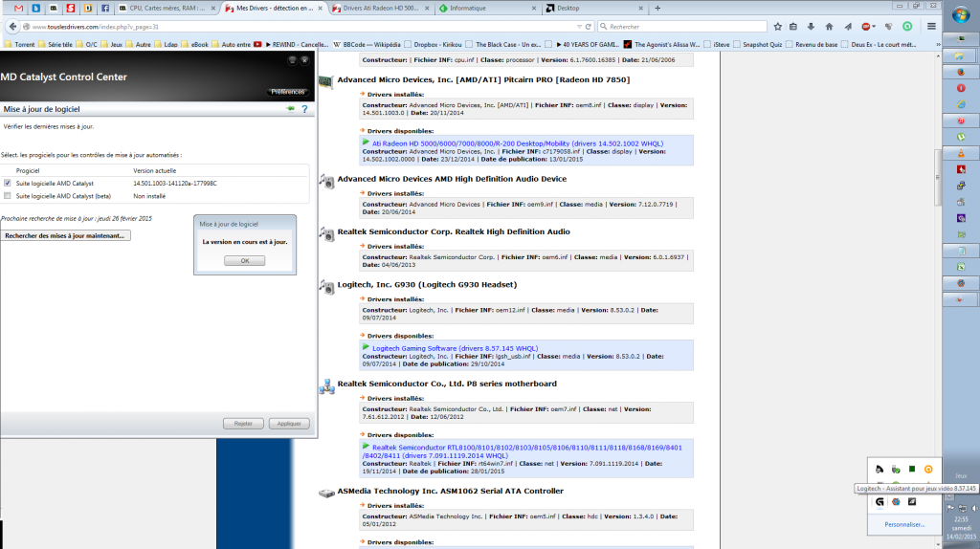Reload the page with the refresh icon

pos(589,26)
